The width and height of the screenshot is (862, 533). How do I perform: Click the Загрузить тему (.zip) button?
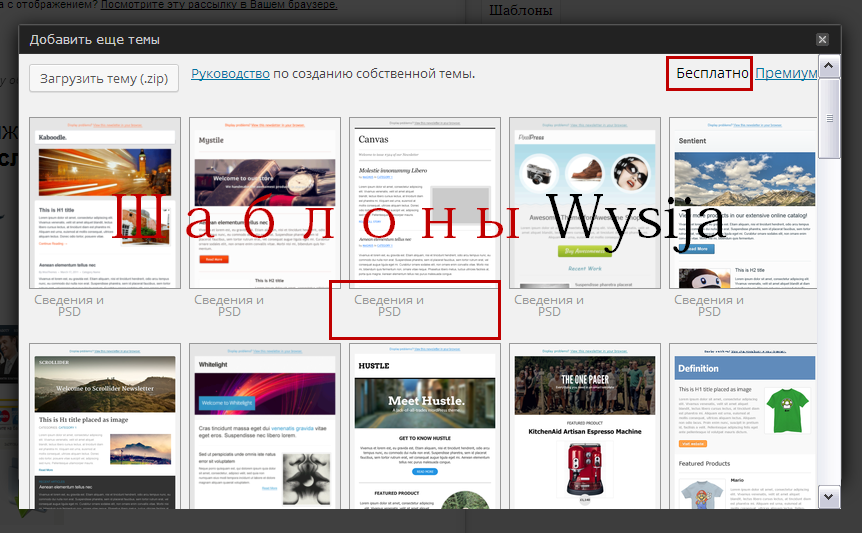tap(104, 79)
